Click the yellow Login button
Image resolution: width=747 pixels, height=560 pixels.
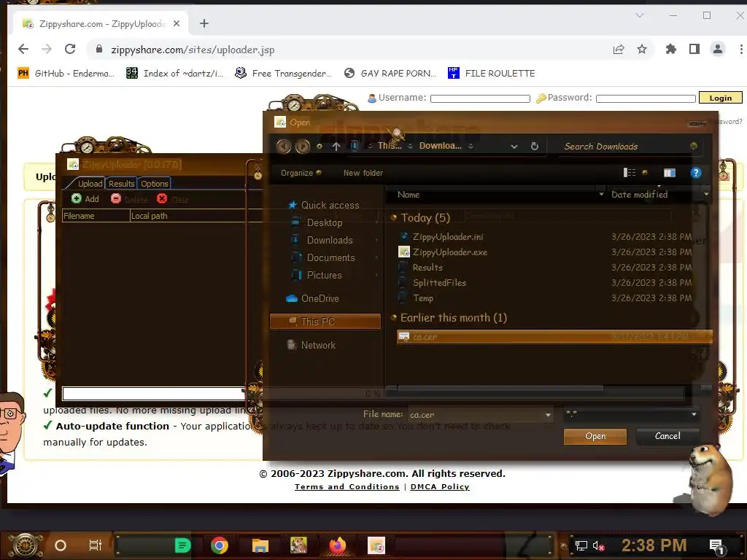coord(720,98)
